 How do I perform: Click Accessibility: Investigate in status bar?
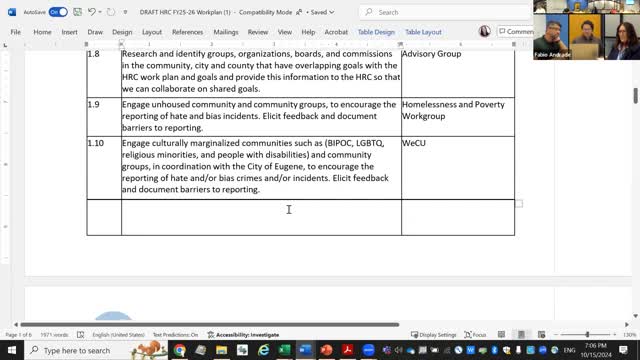pyautogui.click(x=243, y=335)
